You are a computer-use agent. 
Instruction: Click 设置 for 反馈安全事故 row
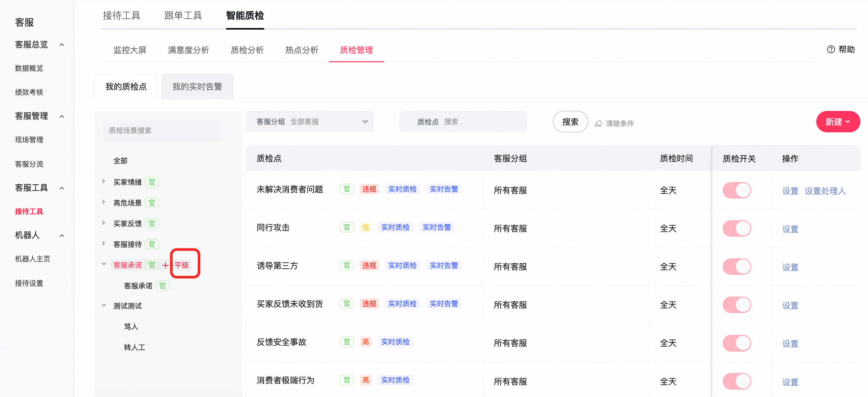click(790, 344)
